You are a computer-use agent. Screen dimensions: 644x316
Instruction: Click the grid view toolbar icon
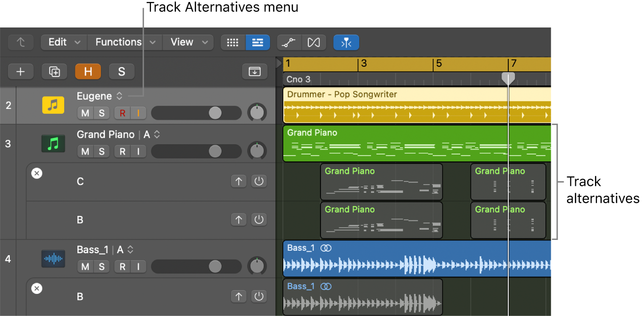coord(232,42)
